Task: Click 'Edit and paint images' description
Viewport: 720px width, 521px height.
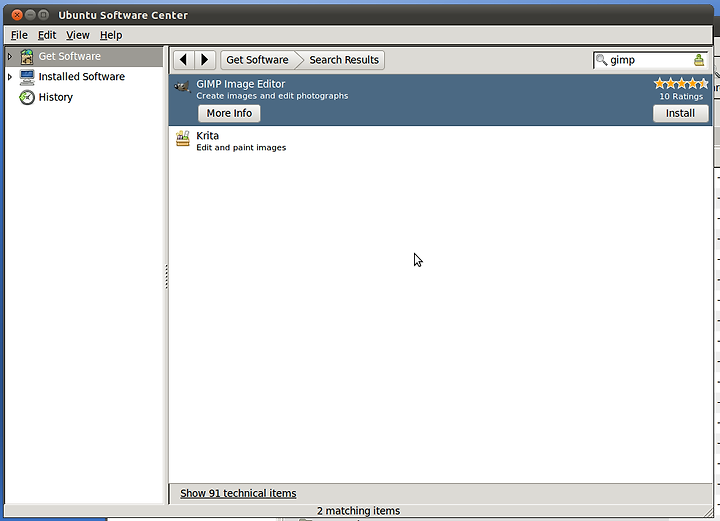Action: coord(241,147)
